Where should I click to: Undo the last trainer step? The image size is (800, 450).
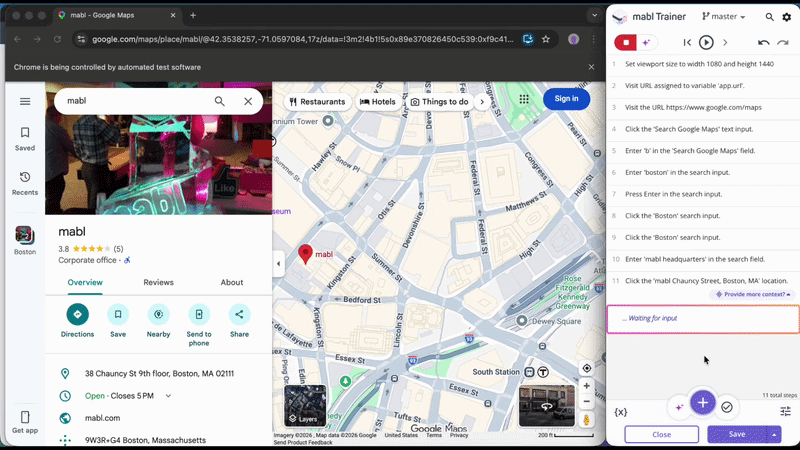764,43
